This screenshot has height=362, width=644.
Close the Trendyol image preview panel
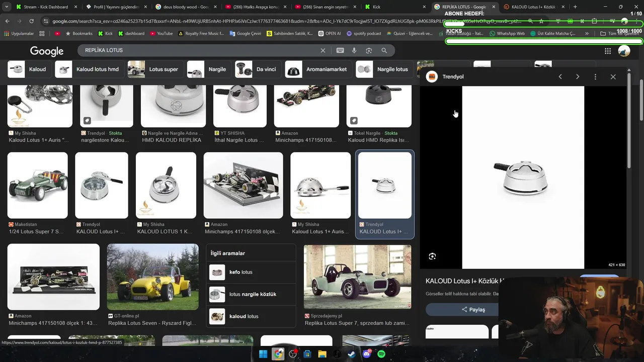coord(613,77)
